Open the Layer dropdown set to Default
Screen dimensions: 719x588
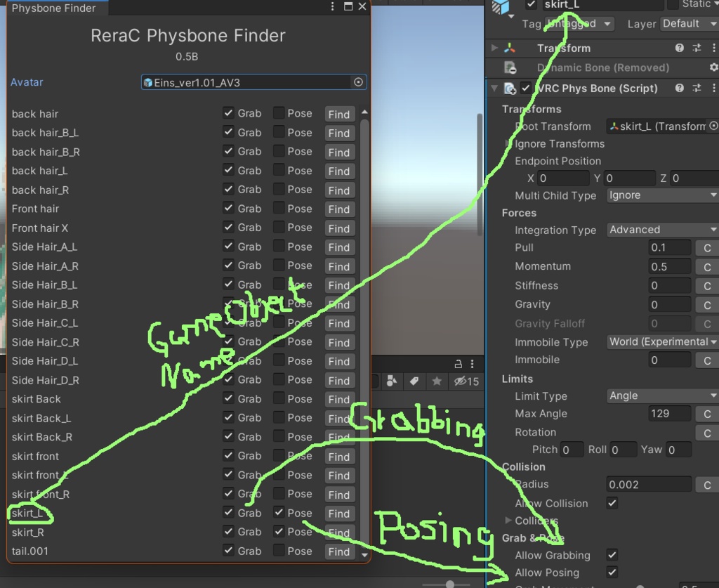click(689, 23)
